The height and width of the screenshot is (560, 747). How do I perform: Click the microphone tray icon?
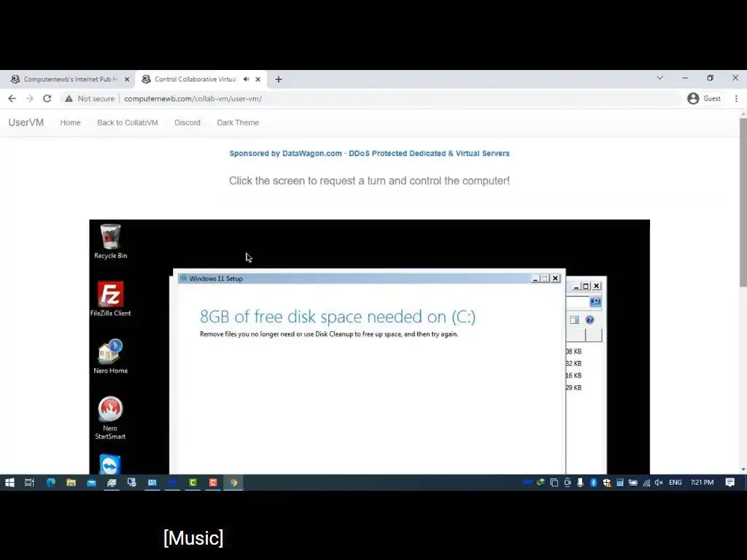coord(580,483)
